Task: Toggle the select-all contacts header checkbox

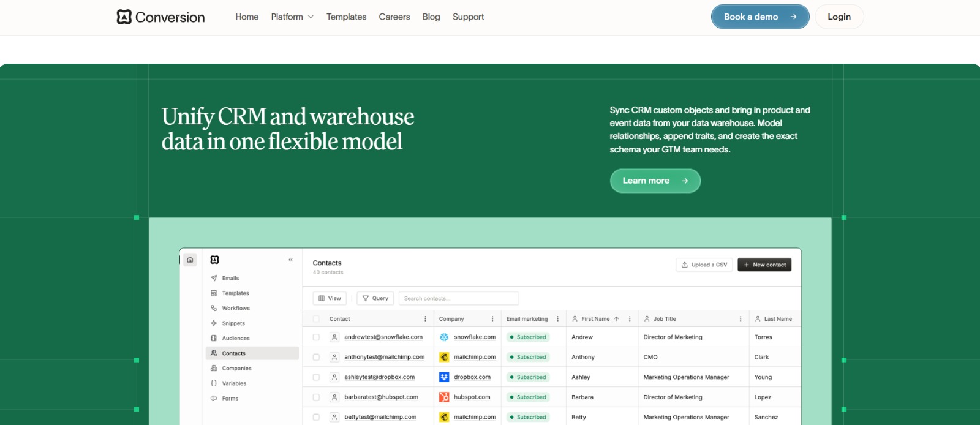Action: coord(316,319)
